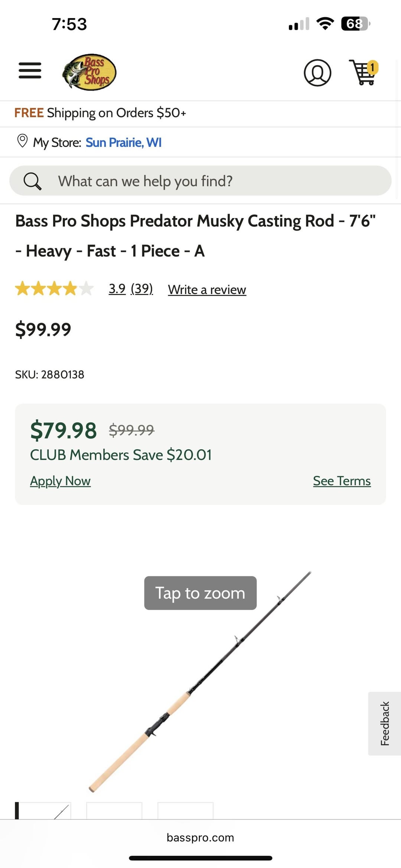Click the star rating display
Image resolution: width=401 pixels, height=868 pixels.
pos(54,289)
